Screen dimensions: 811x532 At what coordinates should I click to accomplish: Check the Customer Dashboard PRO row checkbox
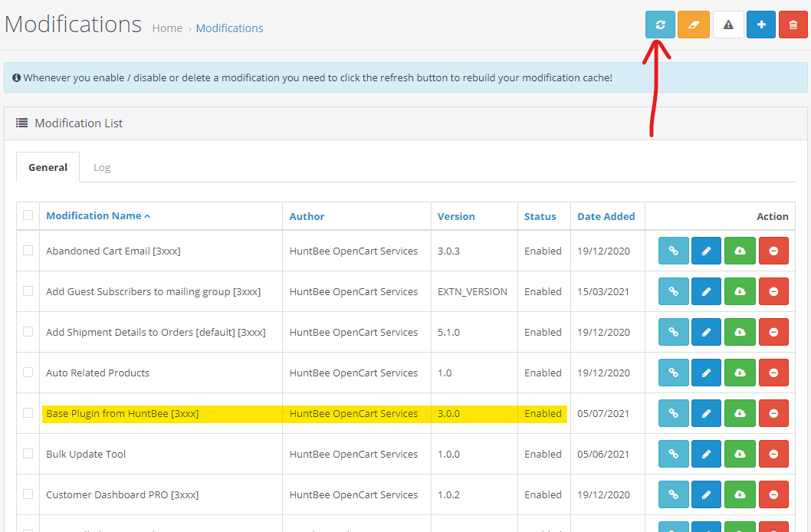[x=28, y=494]
